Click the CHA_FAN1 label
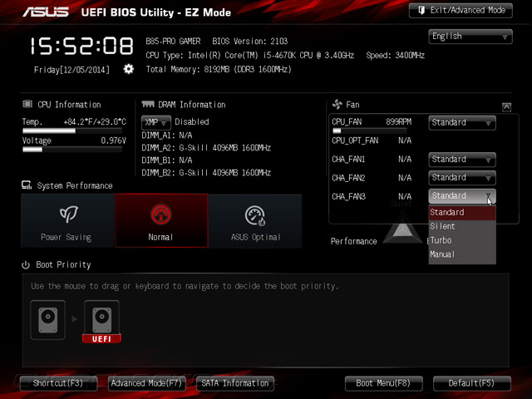 coord(348,159)
